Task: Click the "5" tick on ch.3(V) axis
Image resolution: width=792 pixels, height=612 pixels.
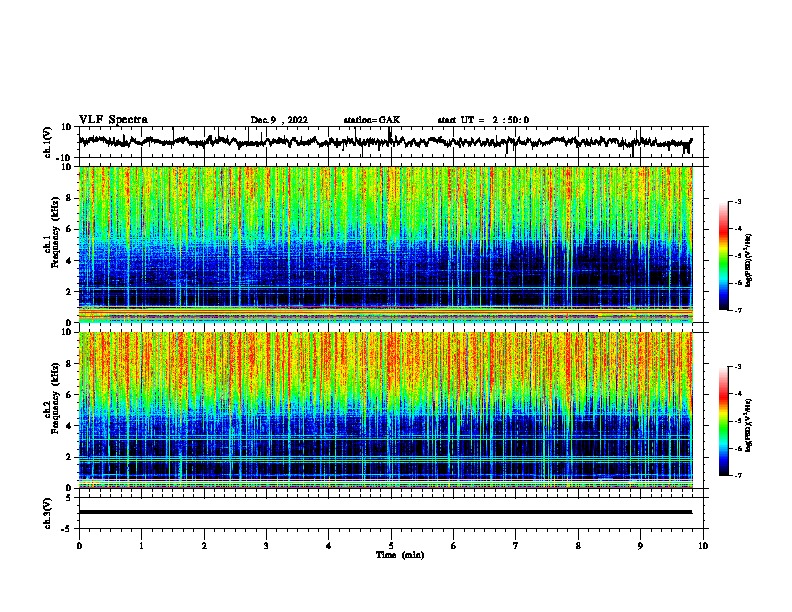Action: click(69, 498)
